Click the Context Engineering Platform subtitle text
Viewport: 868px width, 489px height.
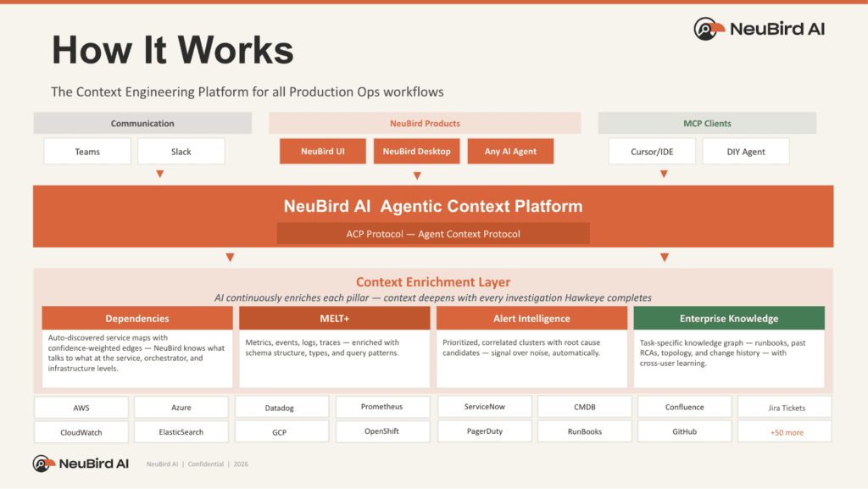(x=248, y=92)
